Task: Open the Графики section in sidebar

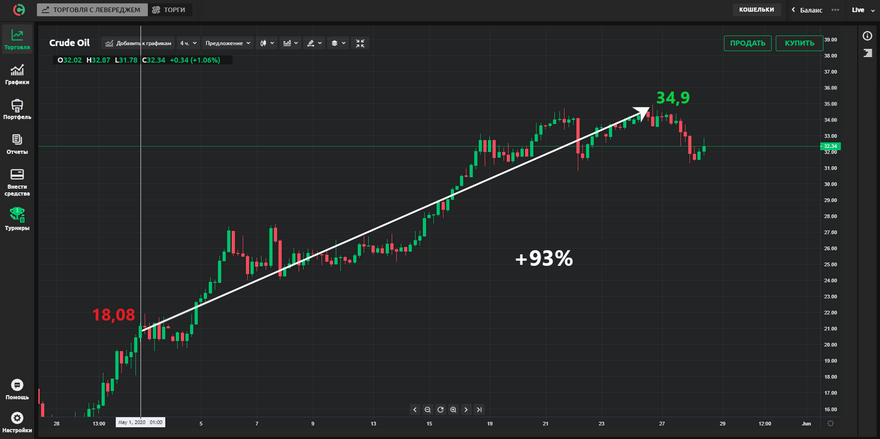Action: 17,75
